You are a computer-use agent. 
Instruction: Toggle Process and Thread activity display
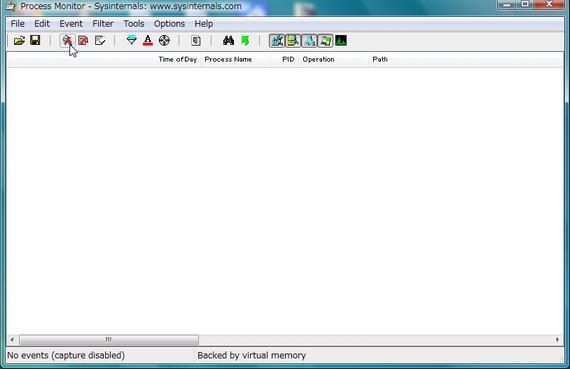(325, 40)
